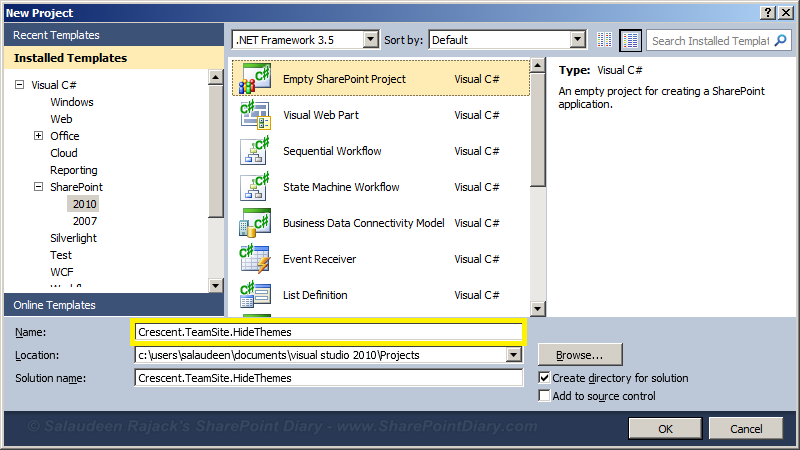Select the WCF template category
The width and height of the screenshot is (800, 450).
tap(62, 272)
